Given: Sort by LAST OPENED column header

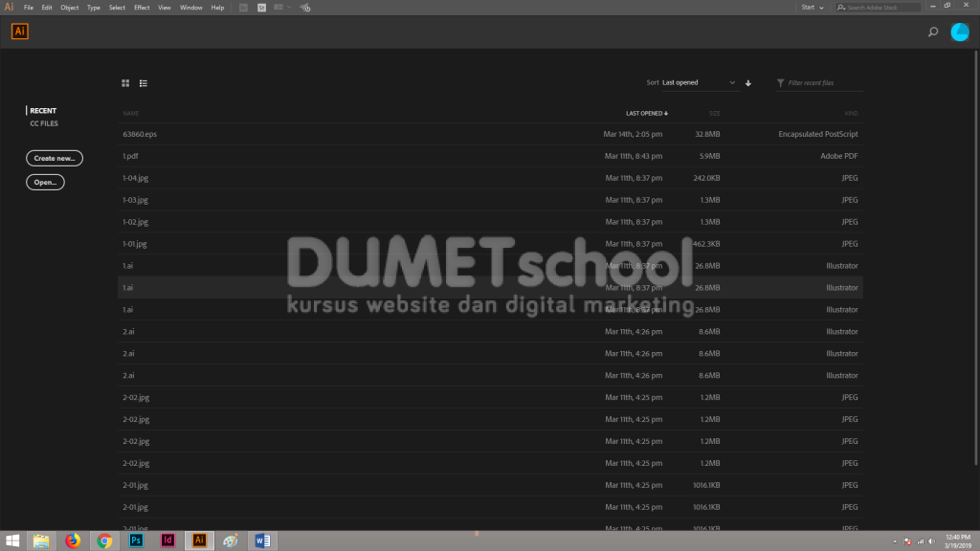Looking at the screenshot, I should [x=647, y=113].
